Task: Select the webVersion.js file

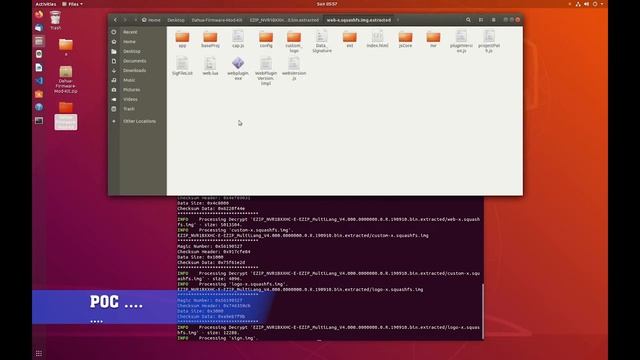Action: click(x=293, y=69)
